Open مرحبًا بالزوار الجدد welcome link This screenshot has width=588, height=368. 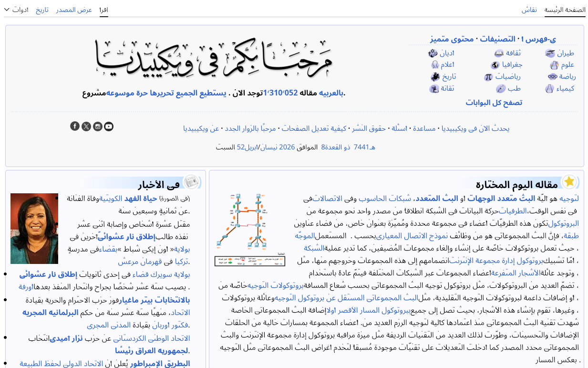click(250, 128)
